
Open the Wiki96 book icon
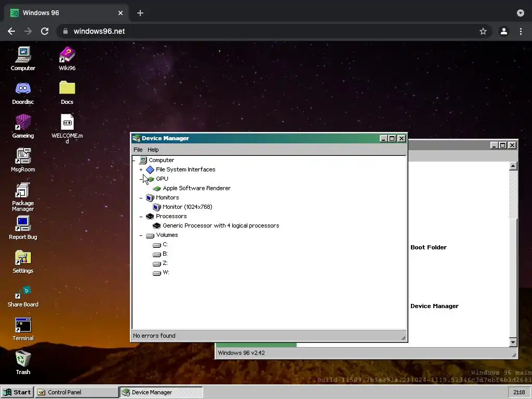coord(67,58)
